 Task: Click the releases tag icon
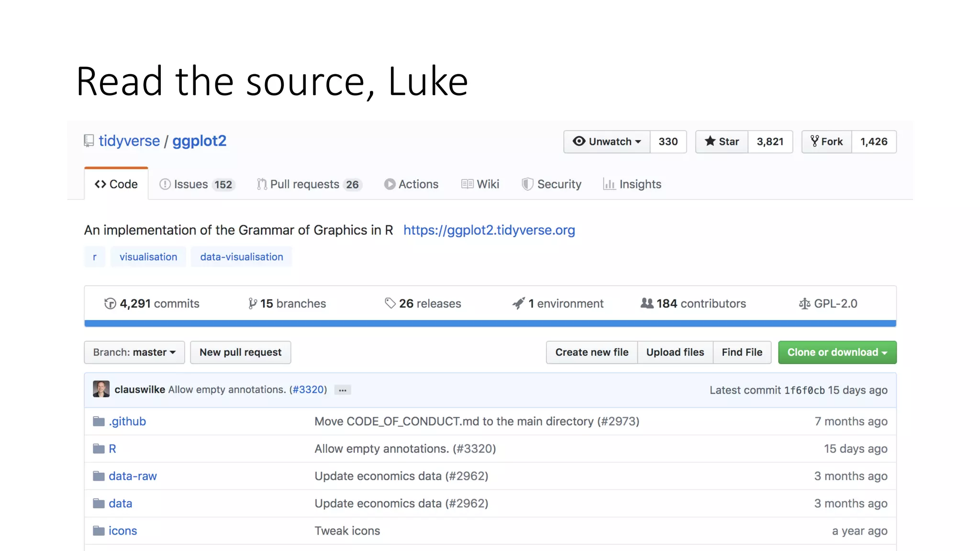pos(390,303)
